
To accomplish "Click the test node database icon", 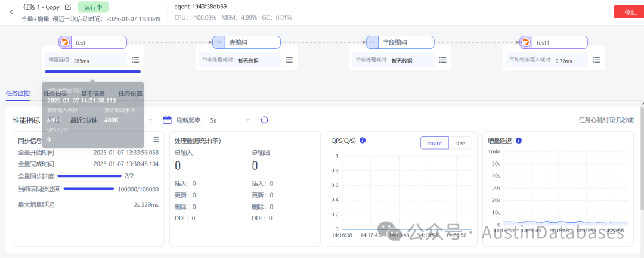I will [x=66, y=42].
